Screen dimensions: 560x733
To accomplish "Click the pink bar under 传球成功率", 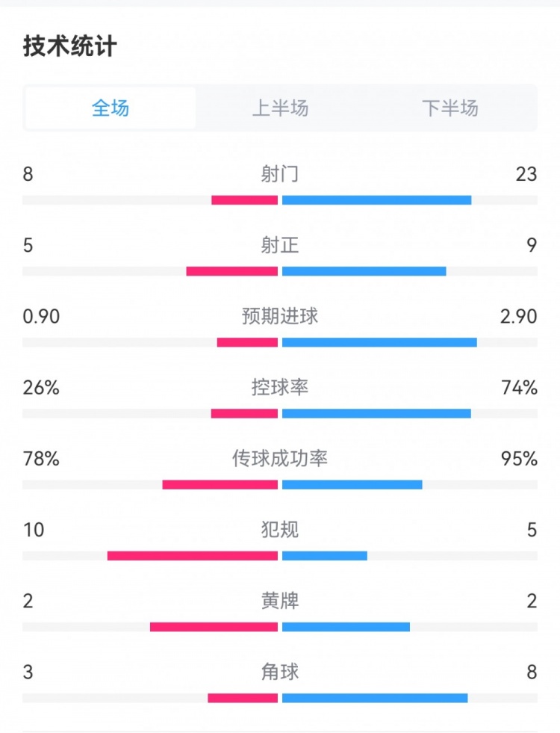I will click(220, 485).
